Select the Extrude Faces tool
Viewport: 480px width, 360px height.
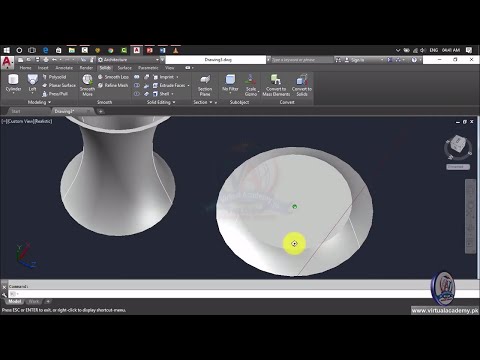point(169,85)
